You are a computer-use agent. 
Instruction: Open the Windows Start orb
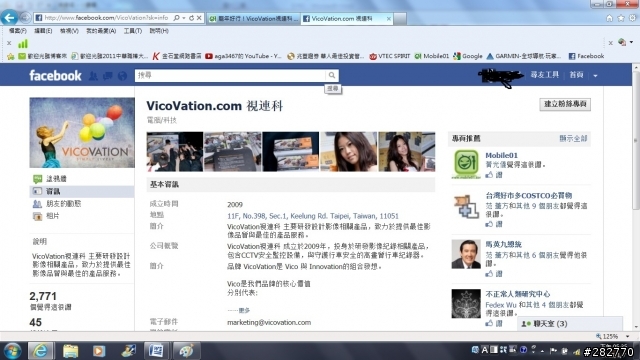(x=12, y=351)
